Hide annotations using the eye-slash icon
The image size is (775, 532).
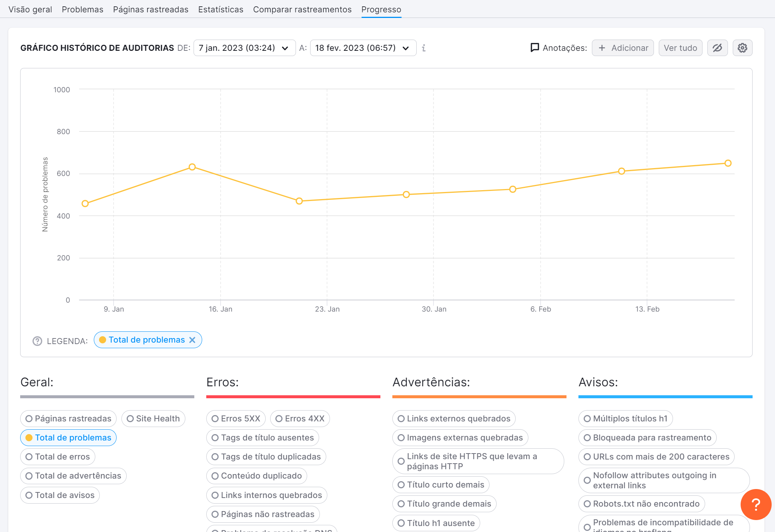coord(717,48)
